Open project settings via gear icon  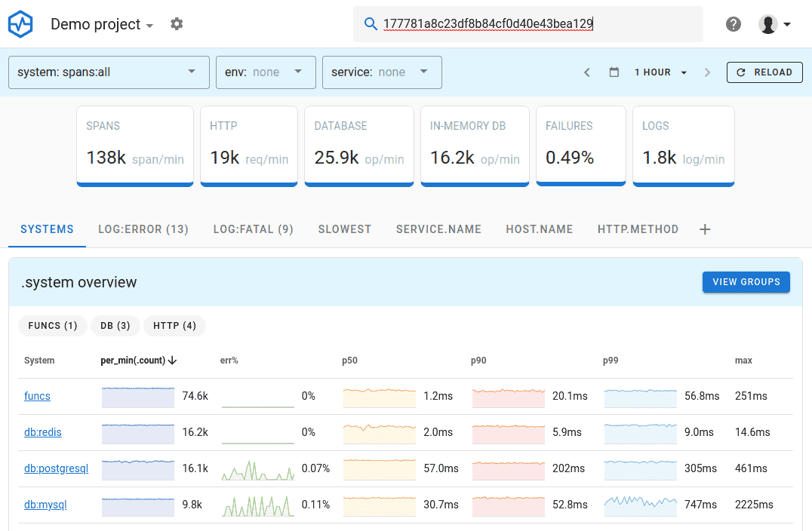[176, 23]
